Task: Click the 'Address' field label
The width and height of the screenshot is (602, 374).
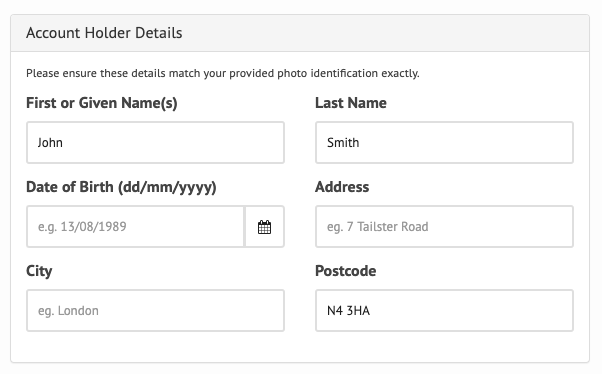Action: click(x=342, y=187)
